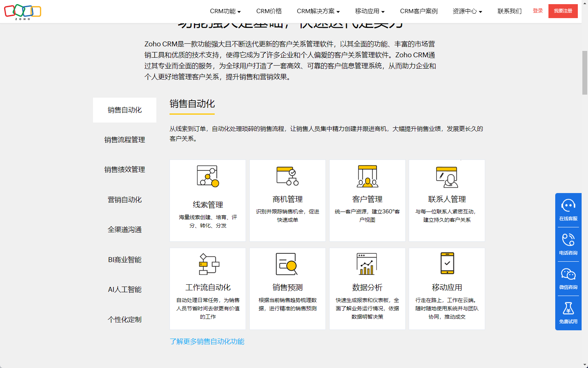Image resolution: width=588 pixels, height=368 pixels.
Task: Click the 线索管理 lead management icon
Action: click(208, 176)
